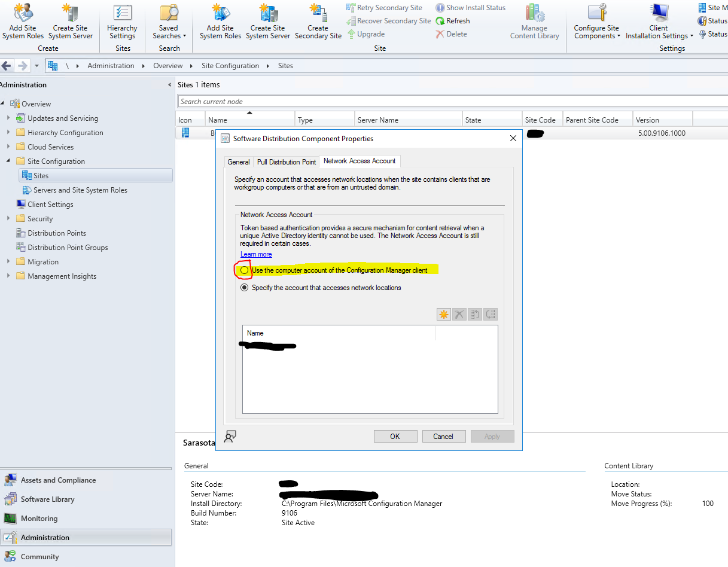Click Overview in the breadcrumb
This screenshot has width=728, height=567.
tap(167, 66)
